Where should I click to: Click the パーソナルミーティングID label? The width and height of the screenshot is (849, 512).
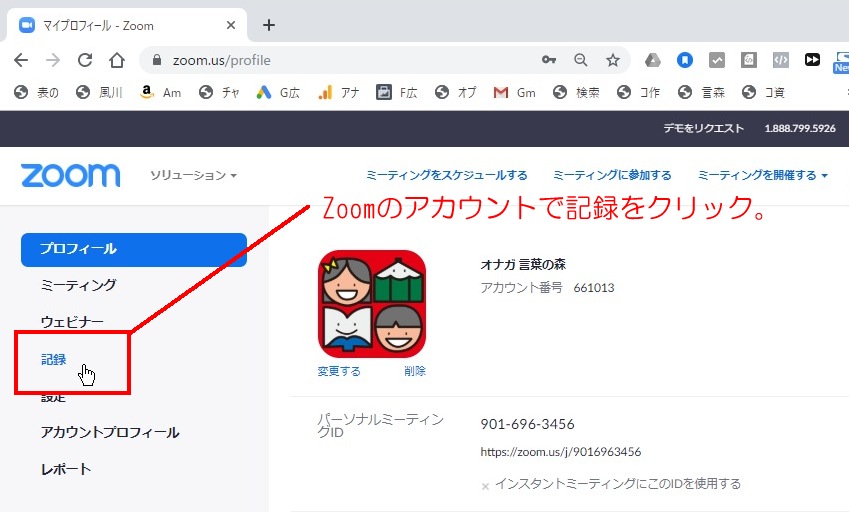click(380, 425)
